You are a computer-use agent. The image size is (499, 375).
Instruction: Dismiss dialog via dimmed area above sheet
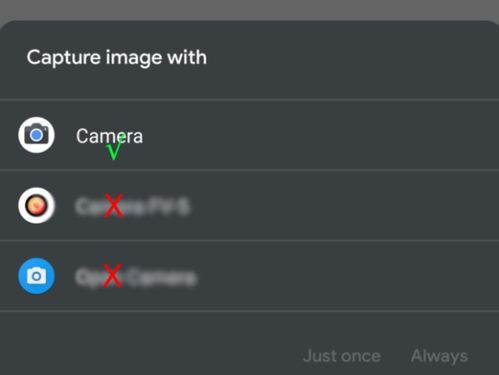[249, 9]
